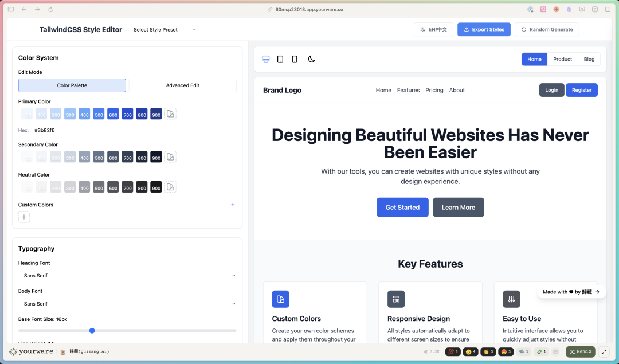Toggle dark mode with the moon icon

(x=311, y=59)
